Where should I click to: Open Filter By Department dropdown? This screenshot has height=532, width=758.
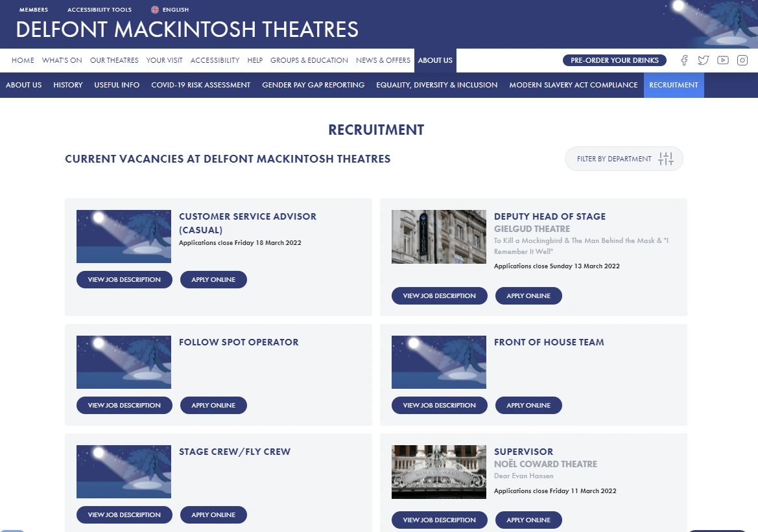pyautogui.click(x=624, y=159)
